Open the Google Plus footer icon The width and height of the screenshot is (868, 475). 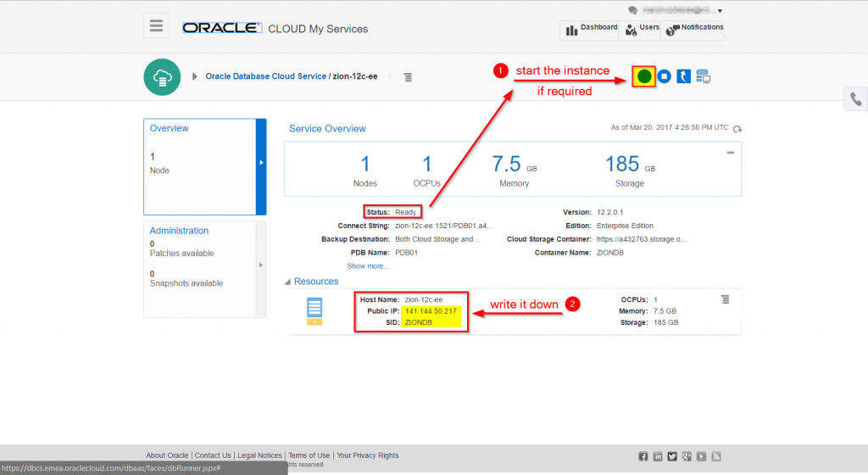tap(687, 456)
